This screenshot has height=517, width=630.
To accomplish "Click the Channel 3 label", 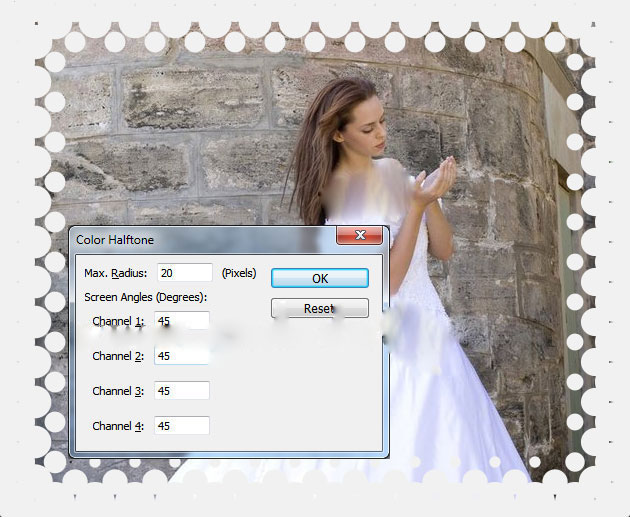I will point(118,391).
